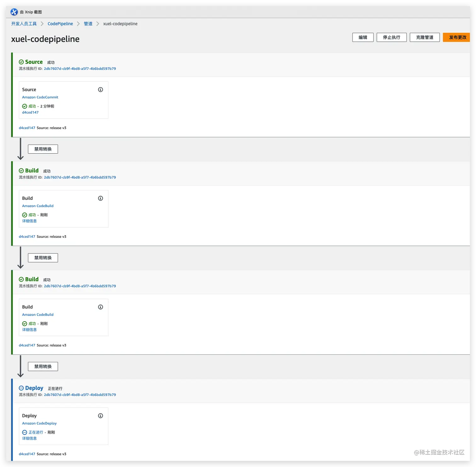The height and width of the screenshot is (467, 476).
Task: Open Deploy stage pipeline execution ID link
Action: 80,395
